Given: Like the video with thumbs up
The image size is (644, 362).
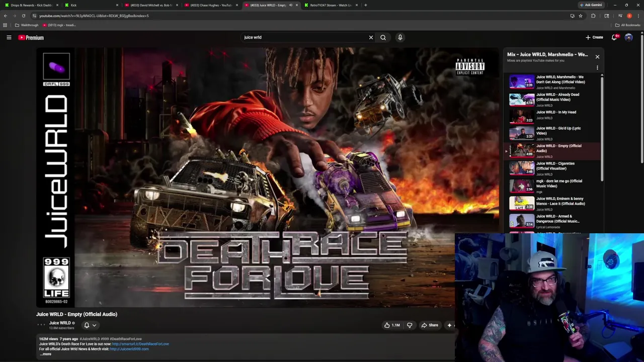Looking at the screenshot, I should (392, 325).
